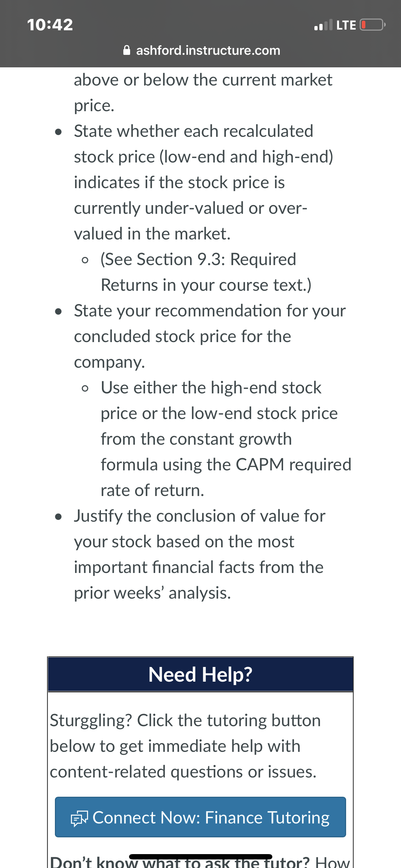Tap the 10:42 clock in status bar

point(50,25)
